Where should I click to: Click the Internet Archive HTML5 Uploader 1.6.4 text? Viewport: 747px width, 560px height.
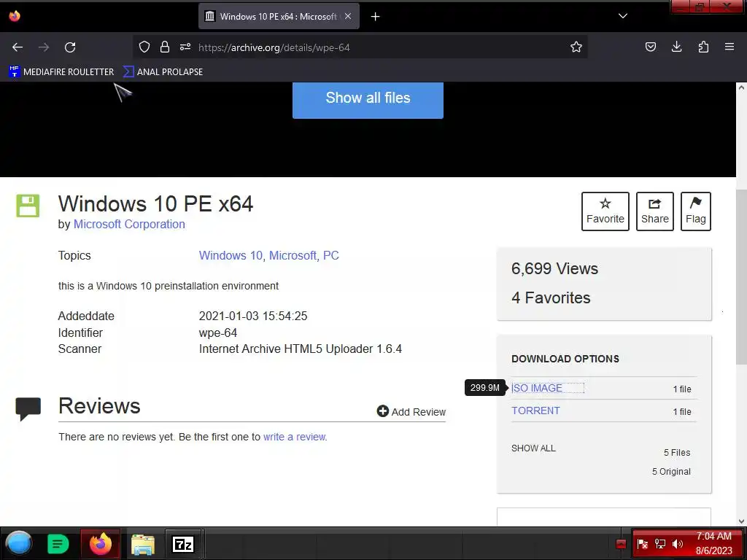pos(300,349)
